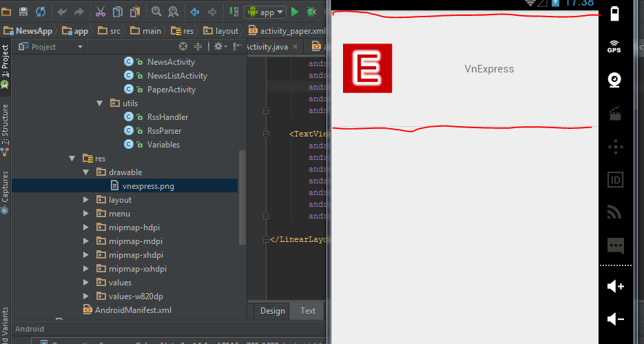Viewport: 644px width, 344px height.
Task: Click the Undo arrow icon
Action: [x=63, y=12]
